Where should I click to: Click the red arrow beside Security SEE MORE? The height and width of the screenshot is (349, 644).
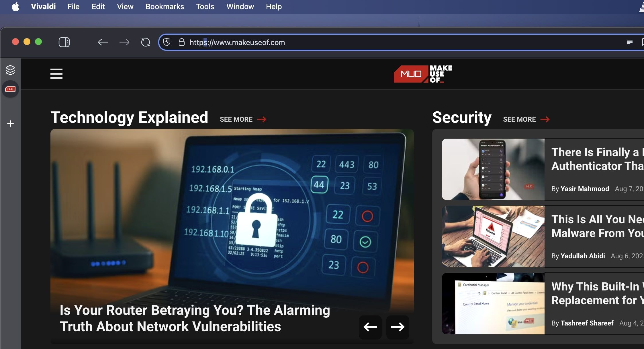(x=545, y=119)
